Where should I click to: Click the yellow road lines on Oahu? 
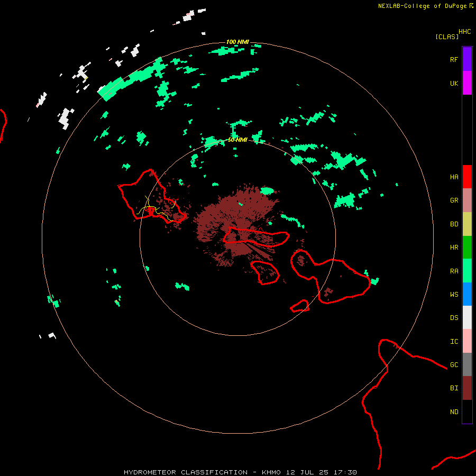155,209
